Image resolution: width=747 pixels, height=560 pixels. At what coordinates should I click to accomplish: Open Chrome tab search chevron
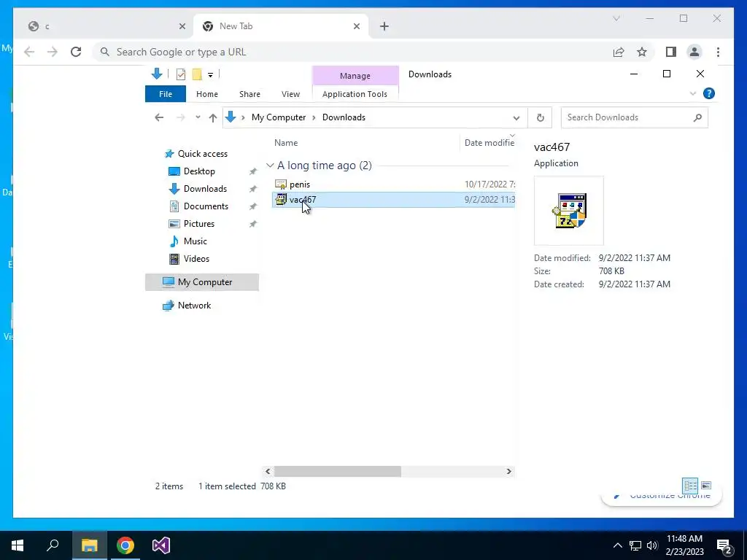[616, 18]
